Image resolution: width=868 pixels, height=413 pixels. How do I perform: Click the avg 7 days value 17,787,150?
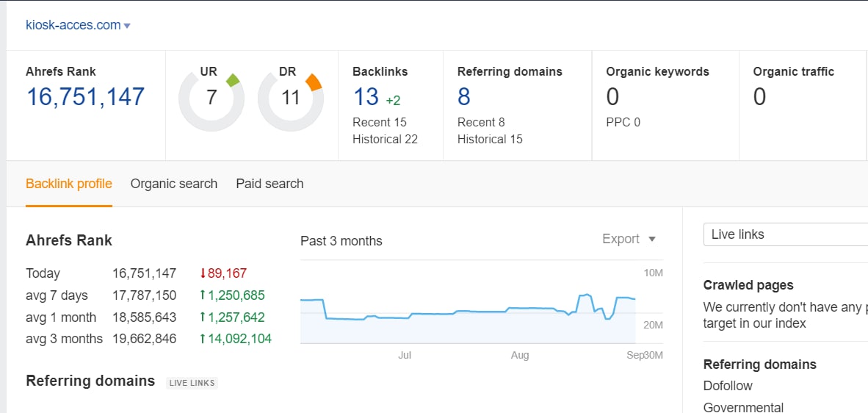coord(145,295)
